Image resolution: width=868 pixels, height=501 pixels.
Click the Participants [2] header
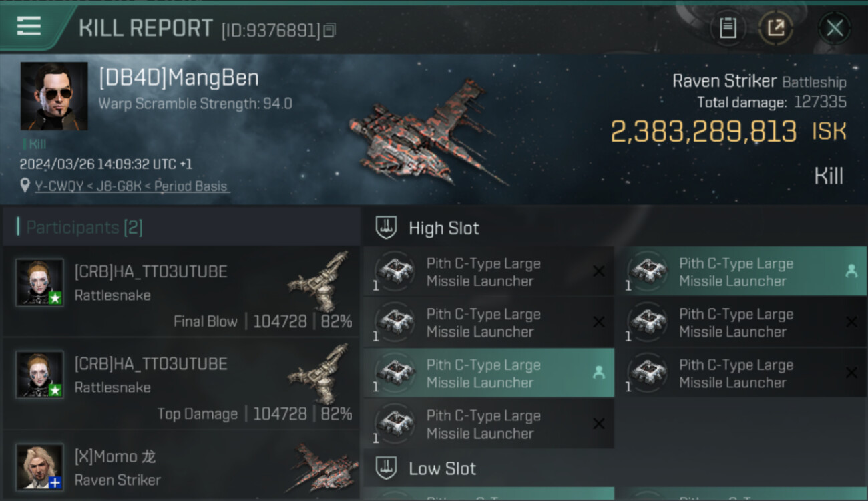[84, 228]
